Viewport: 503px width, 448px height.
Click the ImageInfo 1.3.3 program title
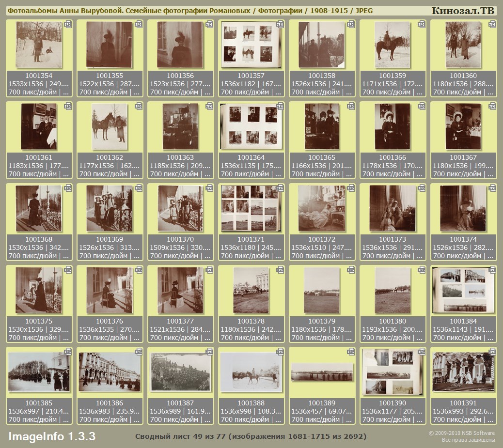52,436
